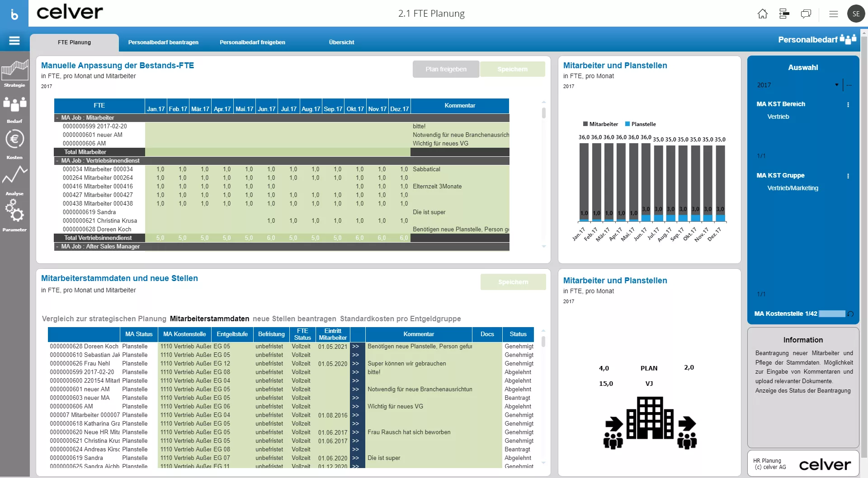Screen dimensions: 868x478
Task: Open details arrow for neuer AM row
Action: point(355,389)
